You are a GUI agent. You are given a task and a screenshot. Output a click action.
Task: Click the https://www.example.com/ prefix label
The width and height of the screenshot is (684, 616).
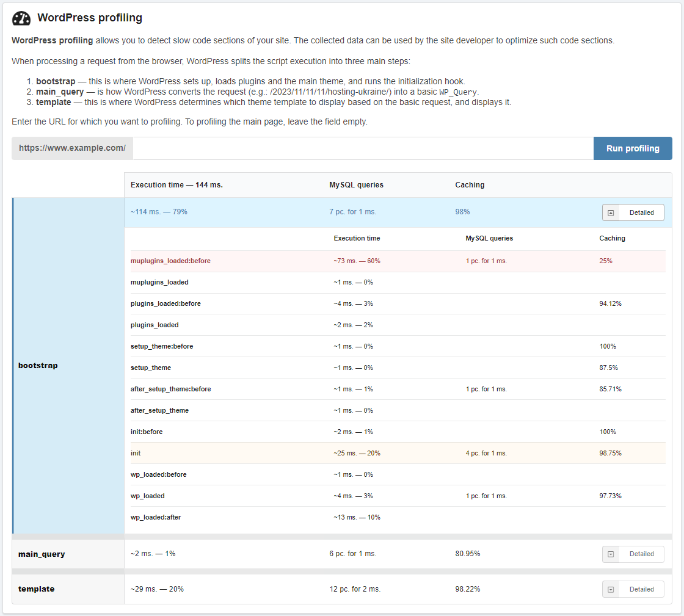click(72, 148)
